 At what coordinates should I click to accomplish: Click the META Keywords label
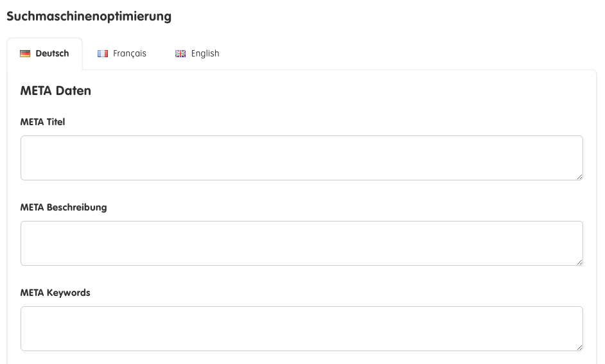tap(55, 293)
